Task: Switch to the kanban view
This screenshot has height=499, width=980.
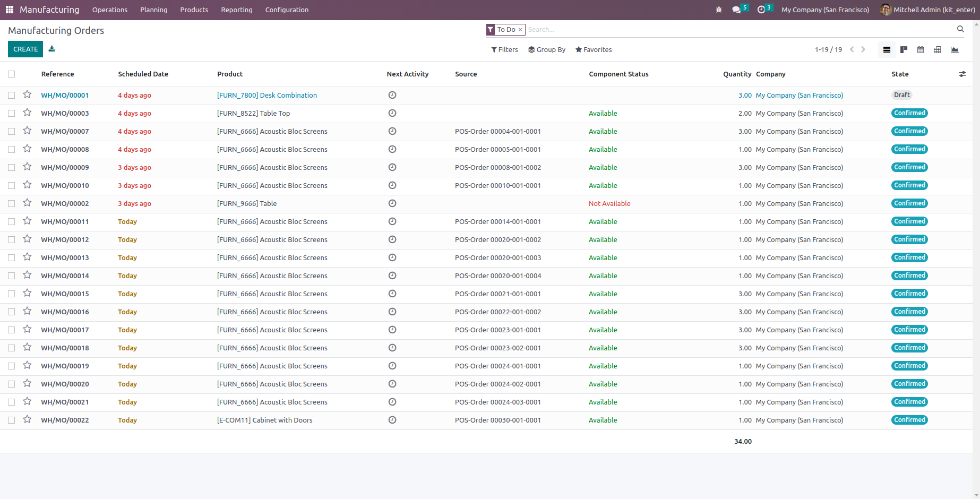Action: pos(904,49)
